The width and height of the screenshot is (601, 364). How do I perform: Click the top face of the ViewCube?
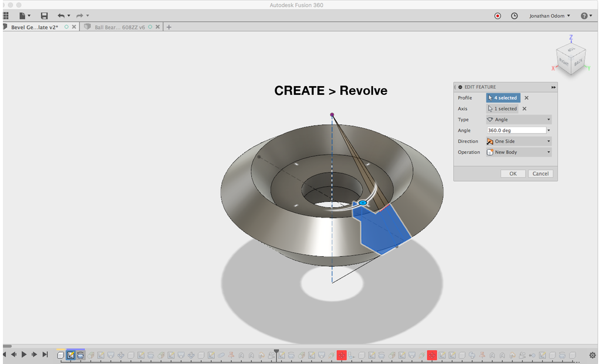pyautogui.click(x=571, y=49)
